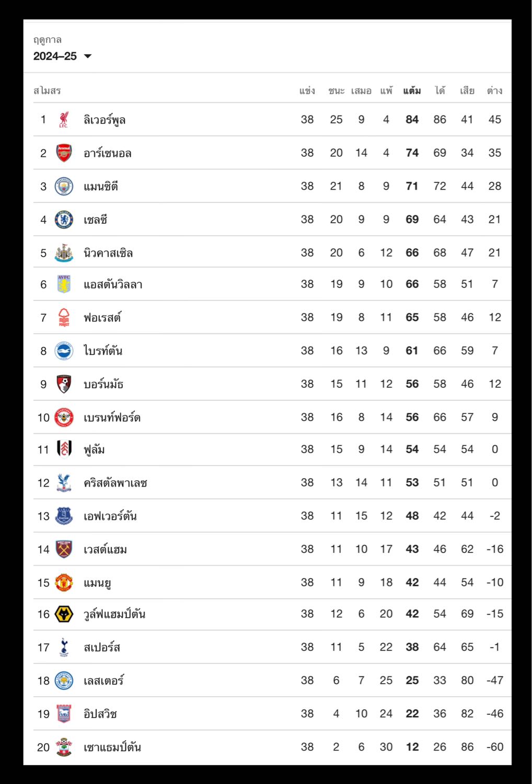Click the Arsenal club crest
This screenshot has height=784, width=532.
coord(64,153)
